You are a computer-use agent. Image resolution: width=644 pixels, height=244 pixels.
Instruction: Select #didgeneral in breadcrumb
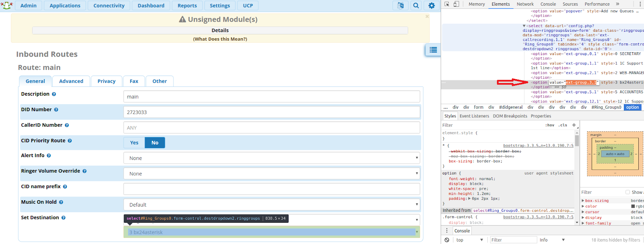(x=511, y=107)
